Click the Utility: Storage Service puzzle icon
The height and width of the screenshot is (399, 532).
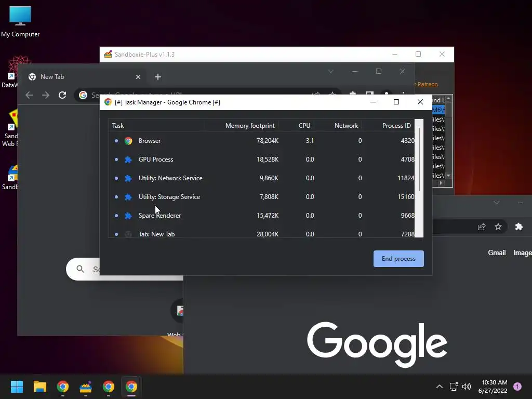point(128,197)
